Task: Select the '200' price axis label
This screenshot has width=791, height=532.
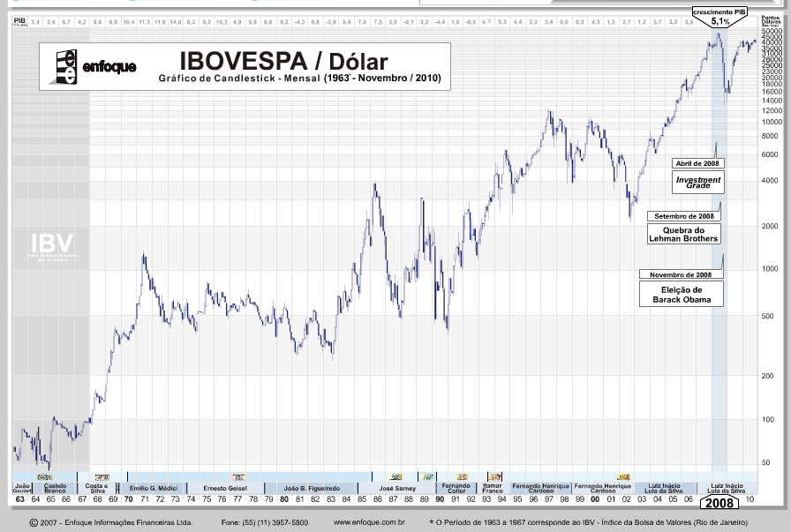Action: coord(768,376)
